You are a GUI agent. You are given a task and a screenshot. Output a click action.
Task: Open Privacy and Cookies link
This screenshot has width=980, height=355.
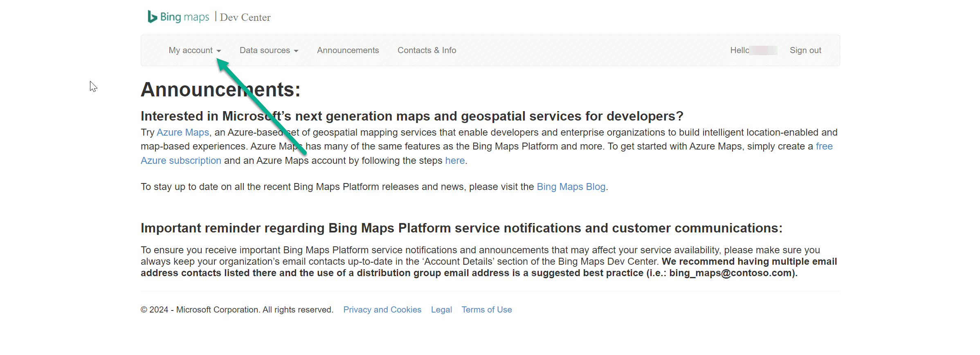tap(382, 310)
